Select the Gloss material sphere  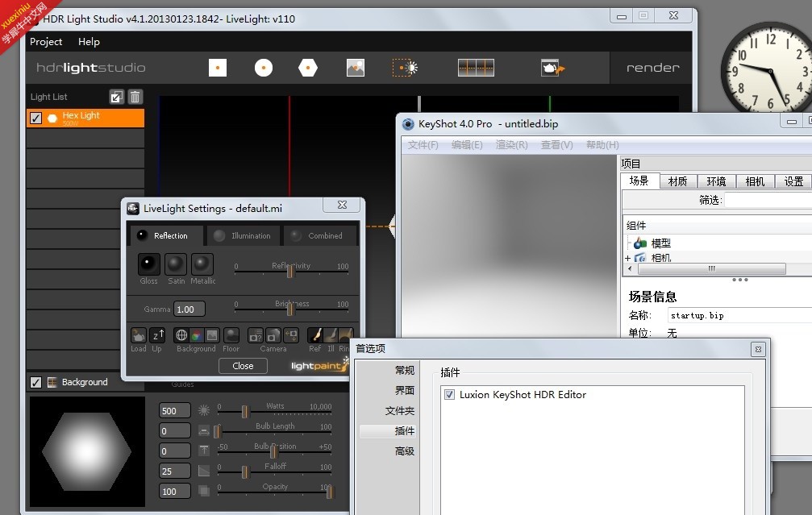[x=148, y=264]
